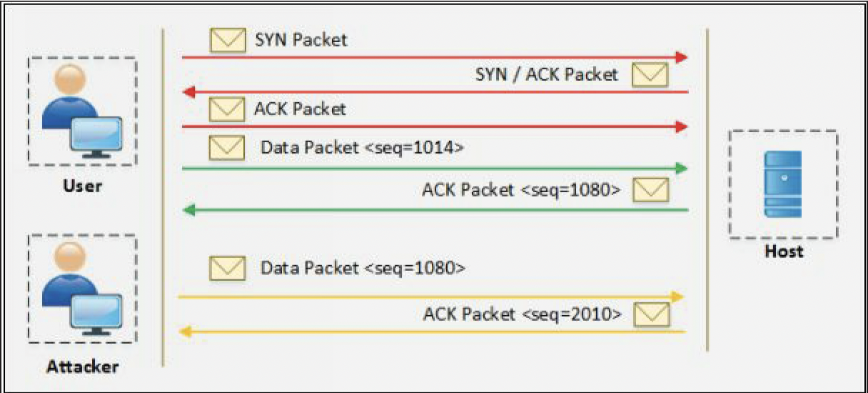
Task: Click the envelope next to SYN / ACK Packet
Action: coord(650,74)
